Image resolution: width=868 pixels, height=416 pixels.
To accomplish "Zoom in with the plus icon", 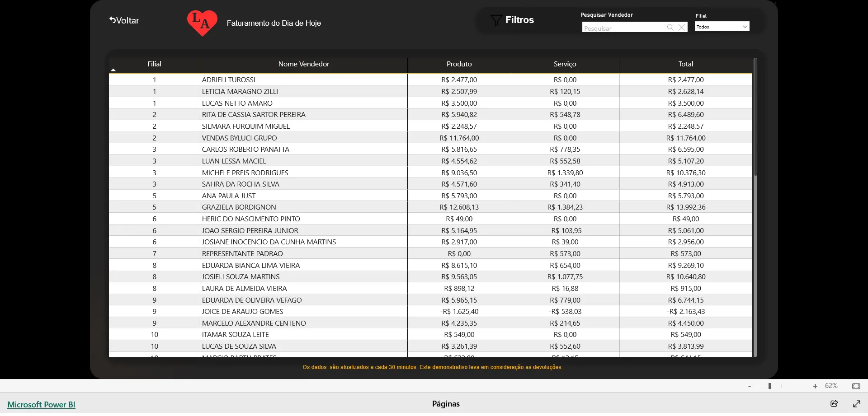I will (x=815, y=386).
